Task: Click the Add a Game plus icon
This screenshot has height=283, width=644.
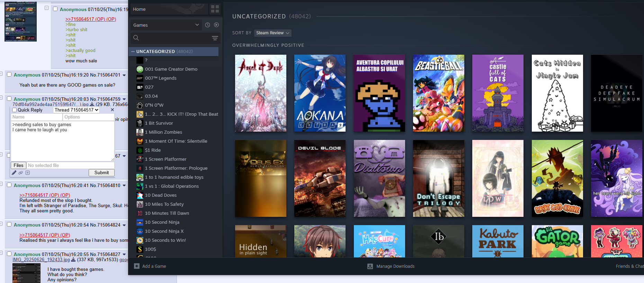Action: [137, 266]
